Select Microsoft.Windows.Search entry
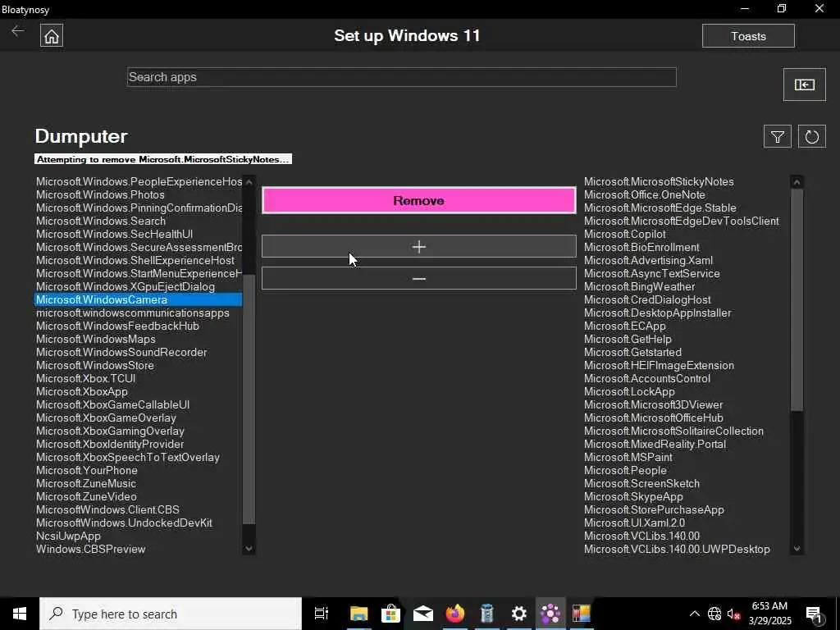840x630 pixels. point(101,221)
